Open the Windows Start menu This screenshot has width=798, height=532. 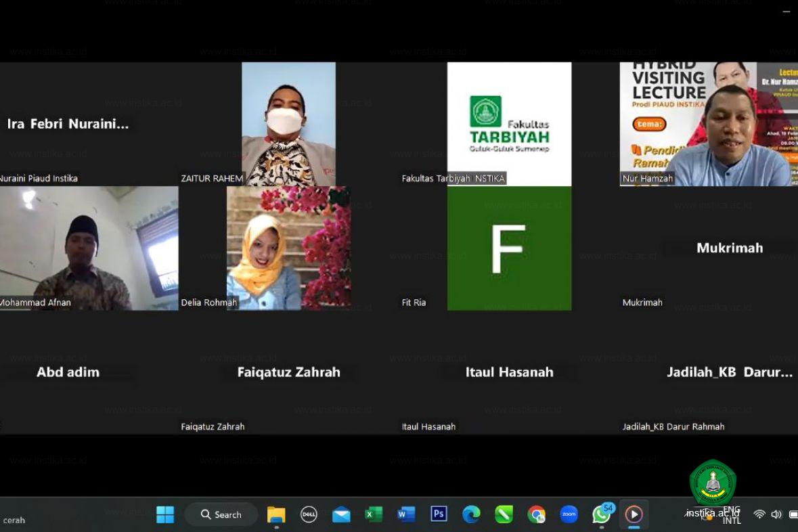pyautogui.click(x=165, y=514)
